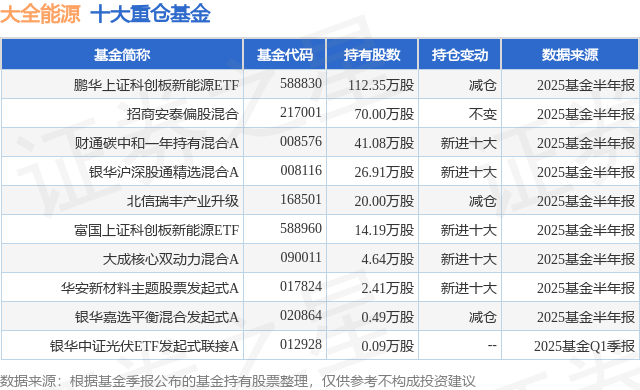
Task: Click fund code 008116
Action: point(301,171)
